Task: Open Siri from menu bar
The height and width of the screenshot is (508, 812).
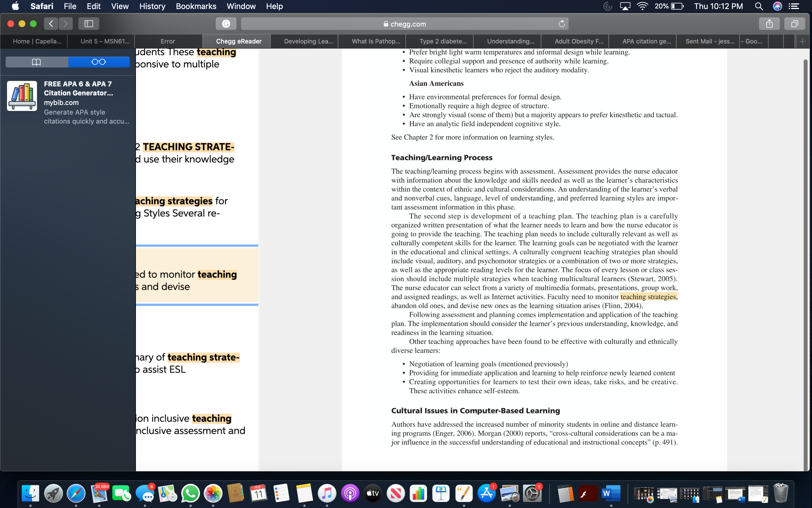Action: pyautogui.click(x=777, y=6)
